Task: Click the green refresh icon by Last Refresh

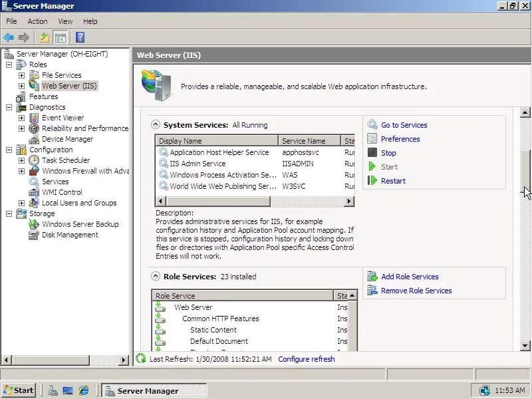Action: point(140,358)
